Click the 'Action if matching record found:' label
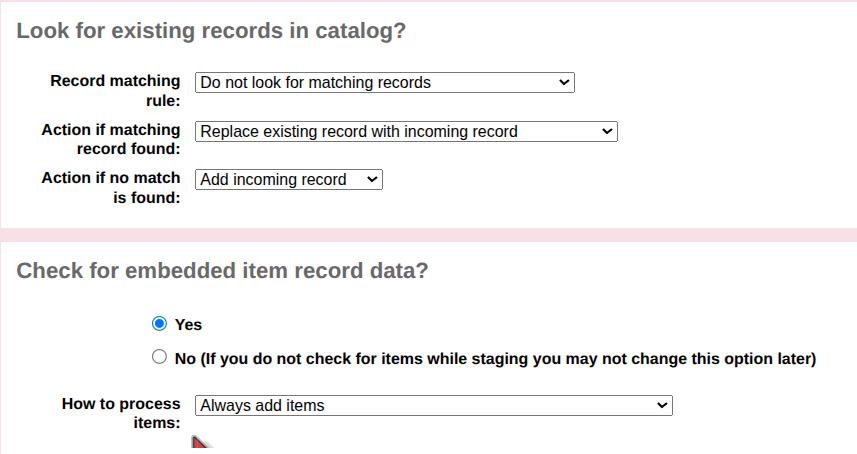Image resolution: width=857 pixels, height=454 pixels. tap(111, 139)
